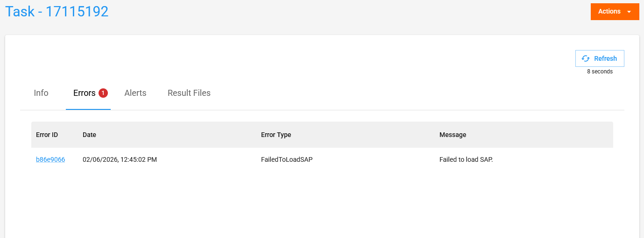644x238 pixels.
Task: Click empty area below the error row
Action: pos(321,201)
